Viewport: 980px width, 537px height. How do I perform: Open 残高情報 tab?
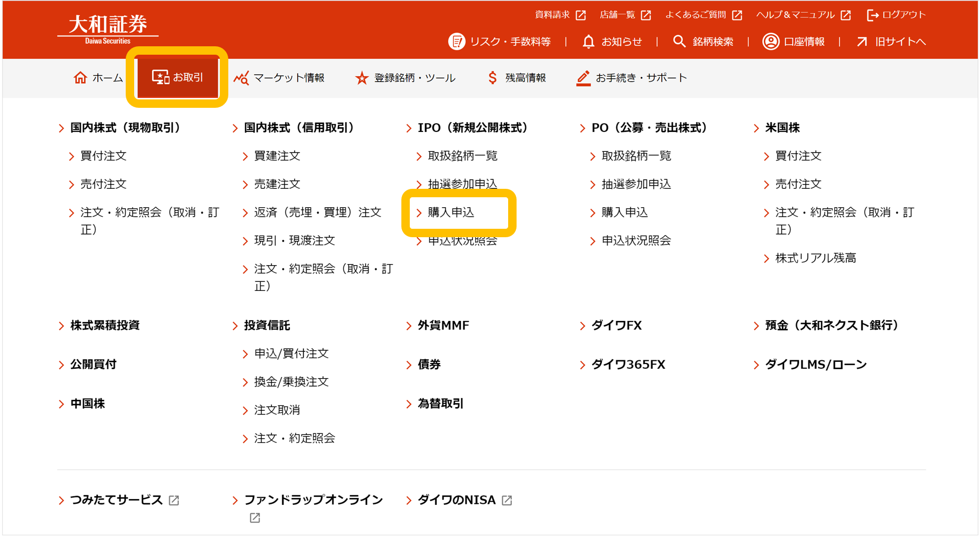tap(517, 78)
